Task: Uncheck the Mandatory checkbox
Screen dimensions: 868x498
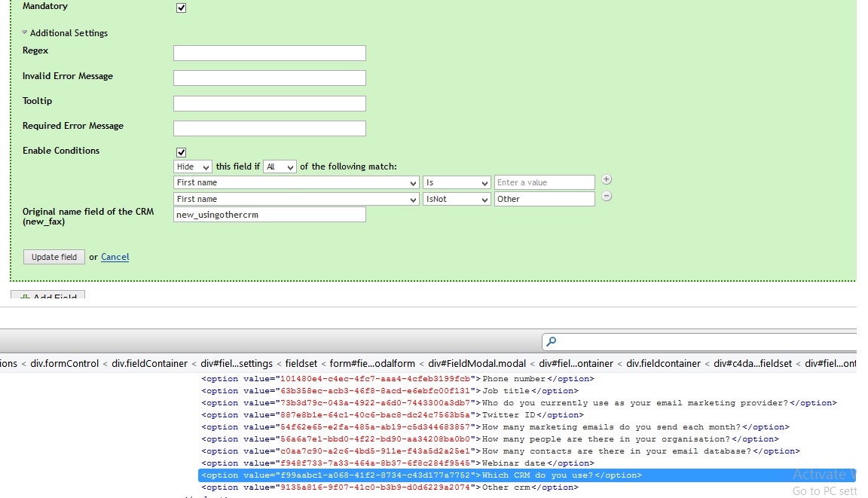Action: (x=181, y=8)
